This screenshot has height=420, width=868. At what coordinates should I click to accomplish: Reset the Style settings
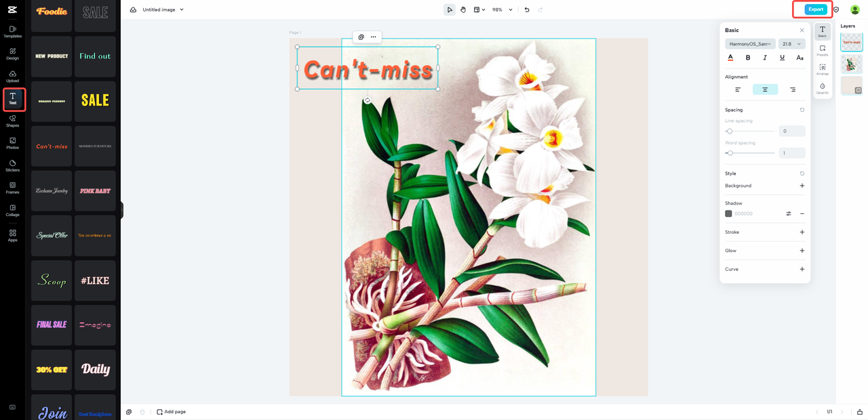tap(802, 173)
